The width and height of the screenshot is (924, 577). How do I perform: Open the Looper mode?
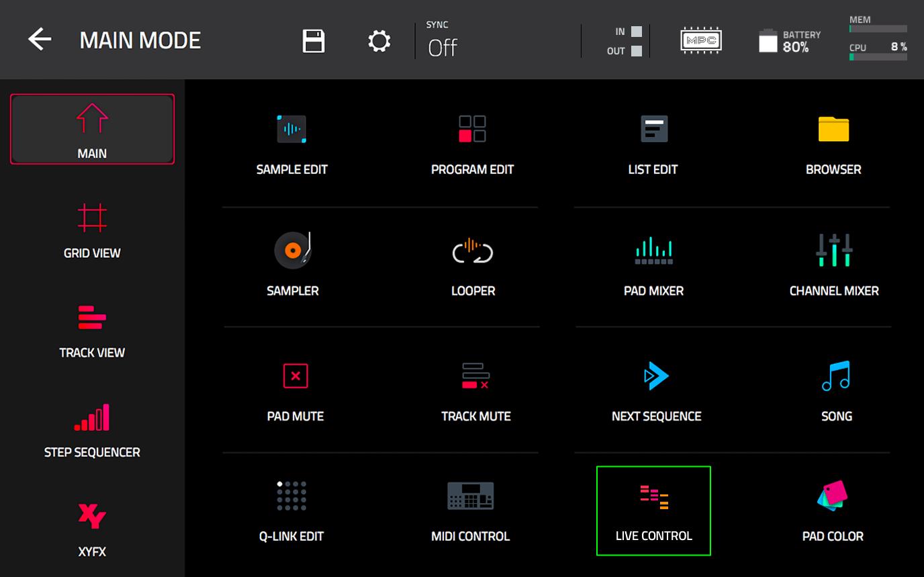pyautogui.click(x=473, y=266)
